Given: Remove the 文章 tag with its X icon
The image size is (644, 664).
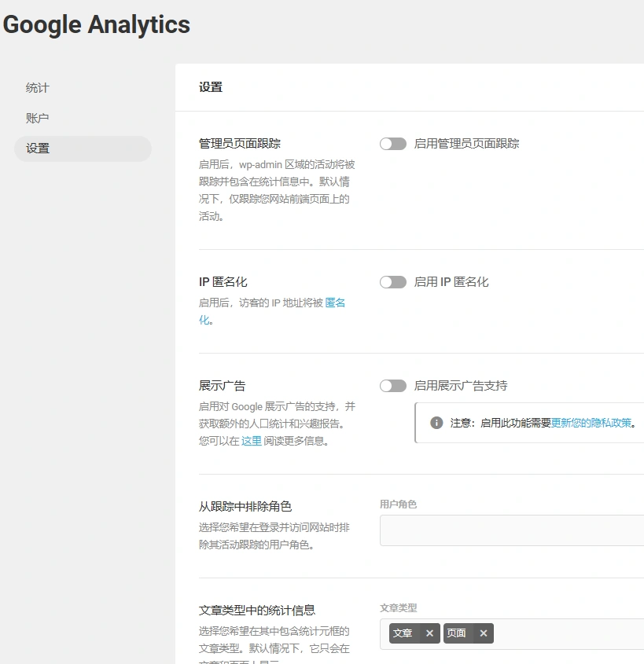Looking at the screenshot, I should click(429, 633).
